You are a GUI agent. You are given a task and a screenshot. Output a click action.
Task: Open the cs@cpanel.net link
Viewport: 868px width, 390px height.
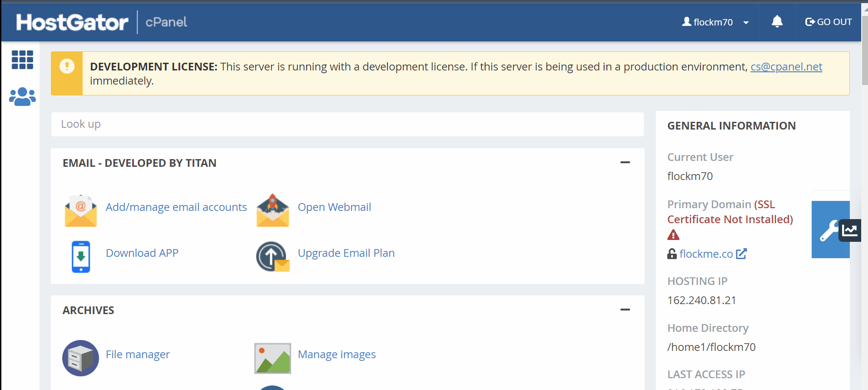coord(786,67)
